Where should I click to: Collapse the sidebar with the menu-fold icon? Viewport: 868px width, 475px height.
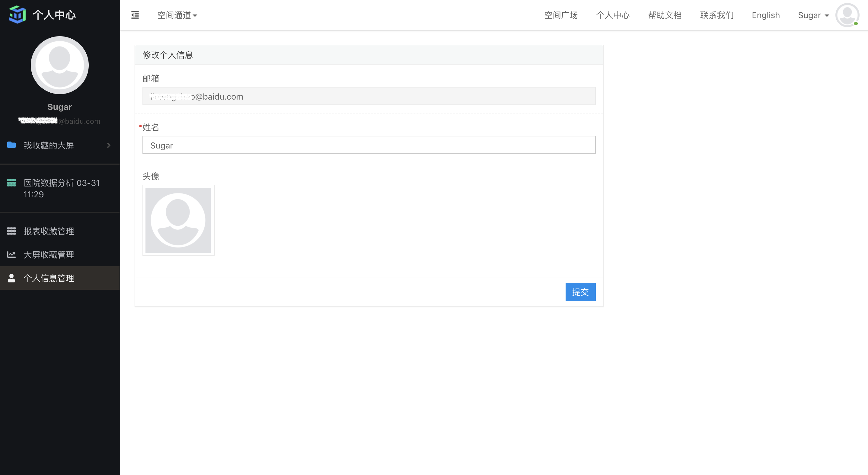(x=135, y=15)
